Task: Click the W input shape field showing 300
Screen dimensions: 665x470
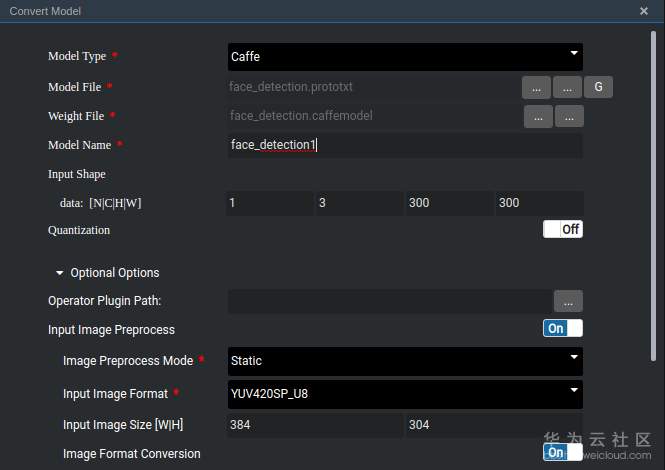Action: click(539, 203)
